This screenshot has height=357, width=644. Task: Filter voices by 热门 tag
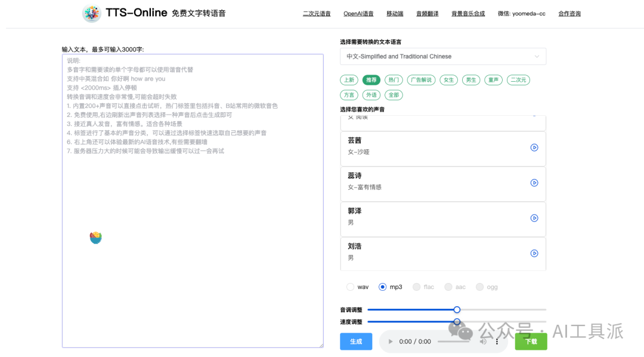[x=394, y=80]
